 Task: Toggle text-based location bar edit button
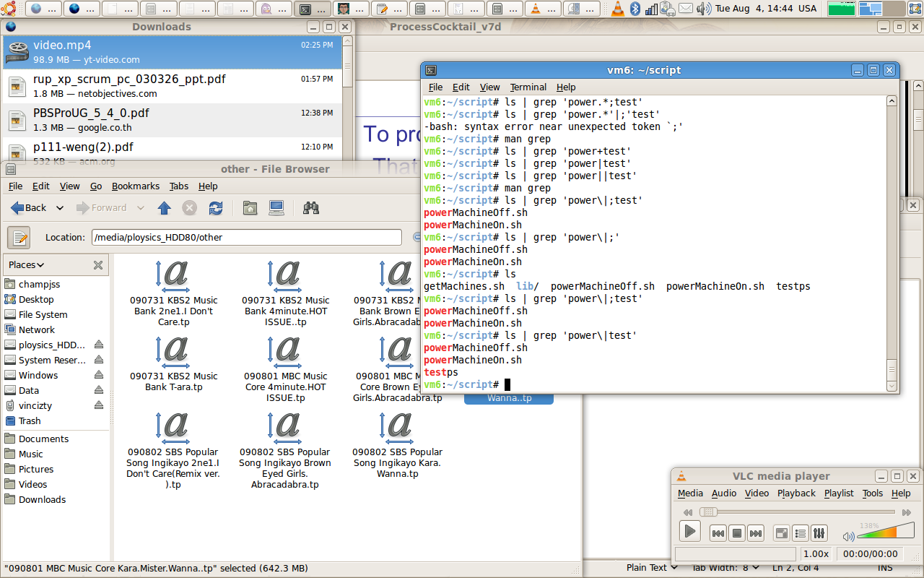coord(19,237)
